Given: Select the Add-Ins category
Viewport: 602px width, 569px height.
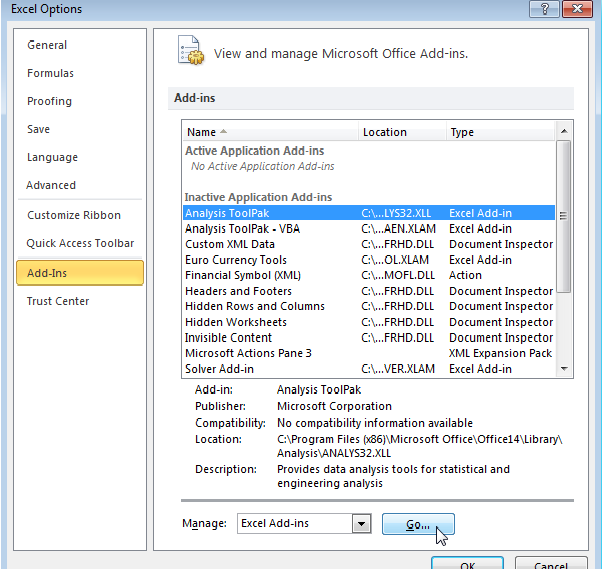Looking at the screenshot, I should pyautogui.click(x=80, y=273).
